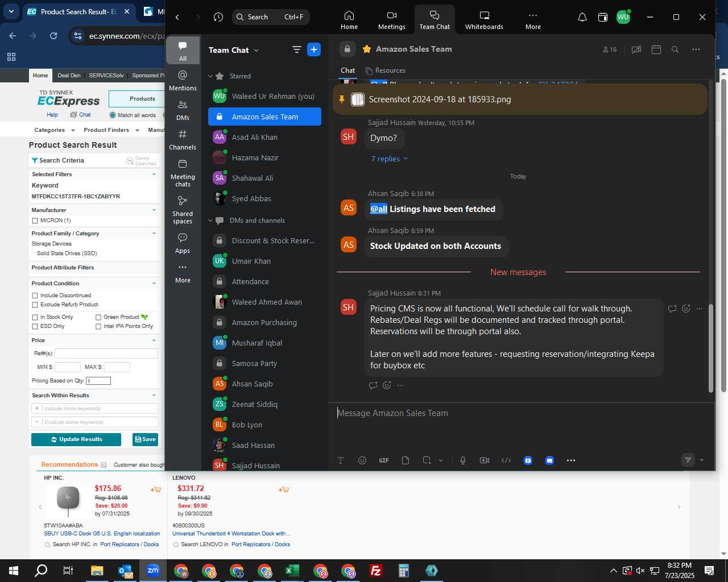Open the Meetings tab in Zoom
Screen dimensions: 728x582
click(x=392, y=20)
